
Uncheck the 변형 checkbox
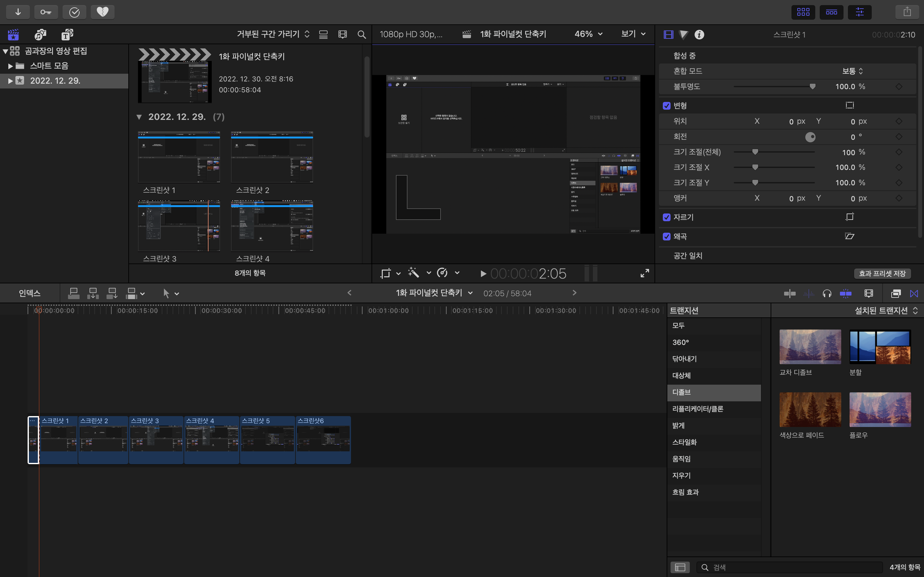667,106
